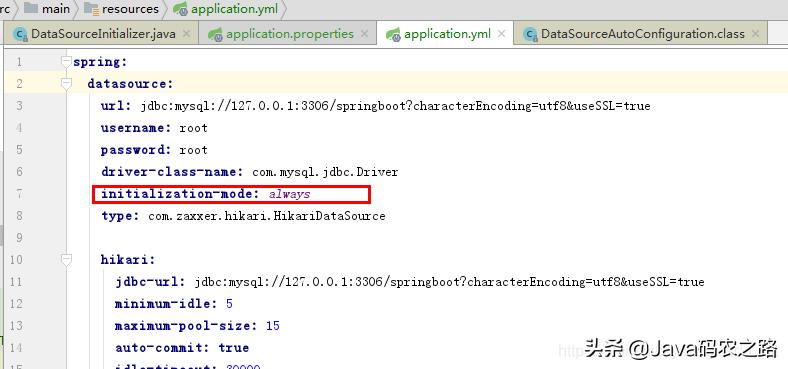Click the resources folder icon in breadcrumb

pos(91,9)
